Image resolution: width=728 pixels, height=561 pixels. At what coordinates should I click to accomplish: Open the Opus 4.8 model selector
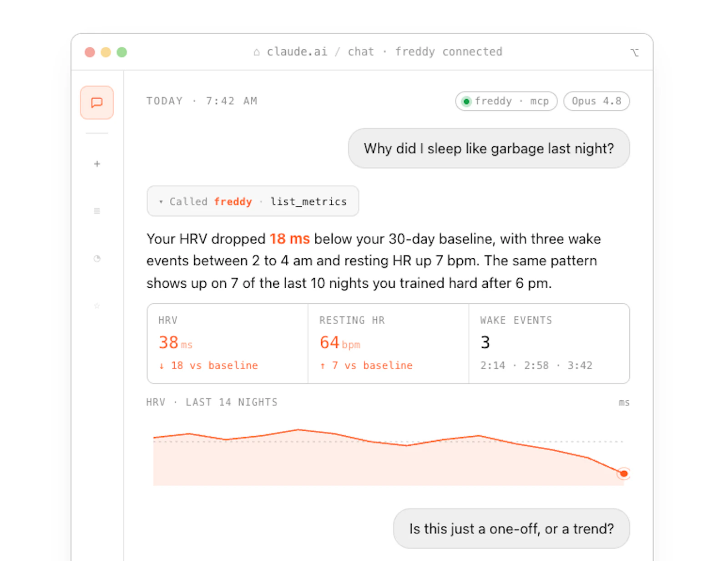click(597, 101)
